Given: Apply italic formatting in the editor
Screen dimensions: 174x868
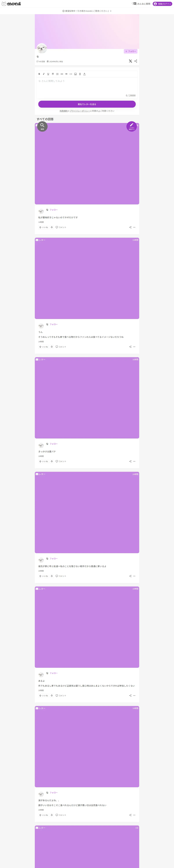Looking at the screenshot, I should [44, 74].
